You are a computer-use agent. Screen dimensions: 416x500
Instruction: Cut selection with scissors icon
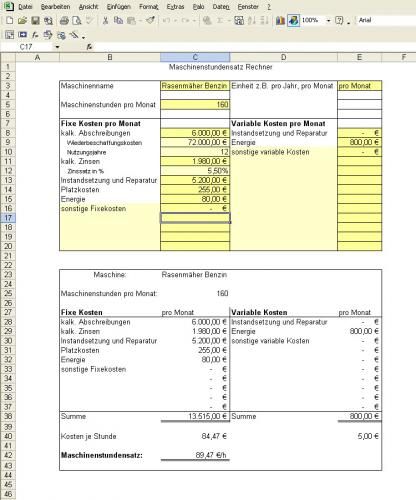click(x=105, y=21)
